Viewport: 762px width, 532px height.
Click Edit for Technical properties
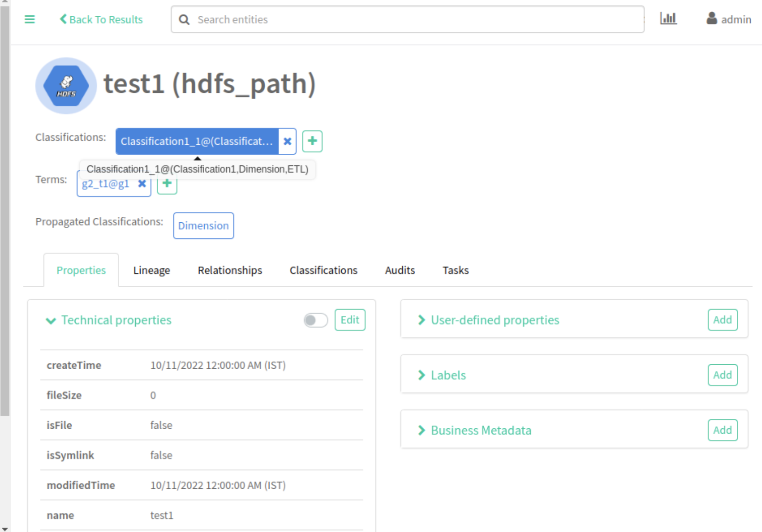(350, 320)
